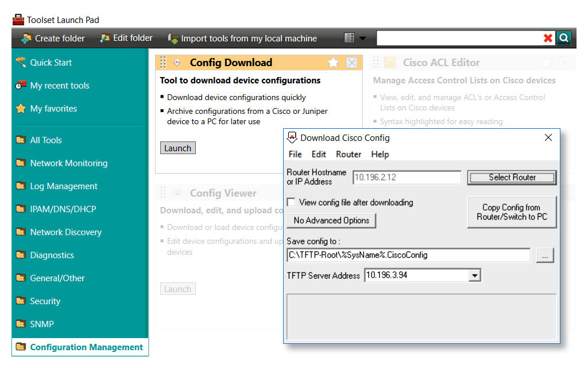Run search with the magnifier icon
Screen dimensions: 588x368
click(563, 37)
